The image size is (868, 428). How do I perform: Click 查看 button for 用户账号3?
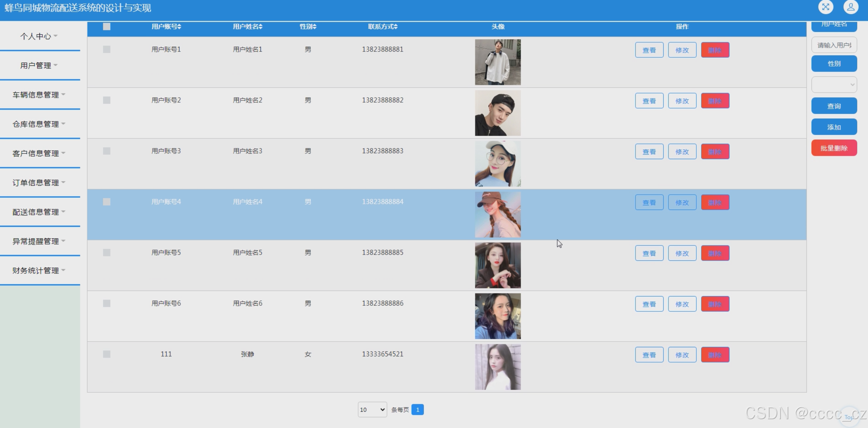pos(649,152)
